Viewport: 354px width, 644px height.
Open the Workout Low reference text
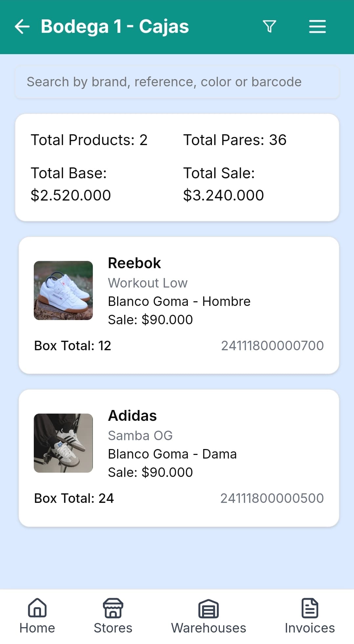(148, 283)
